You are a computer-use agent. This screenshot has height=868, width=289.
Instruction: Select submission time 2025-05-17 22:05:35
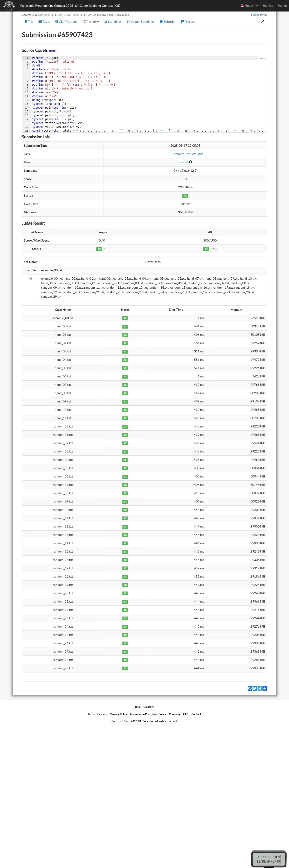[185, 146]
